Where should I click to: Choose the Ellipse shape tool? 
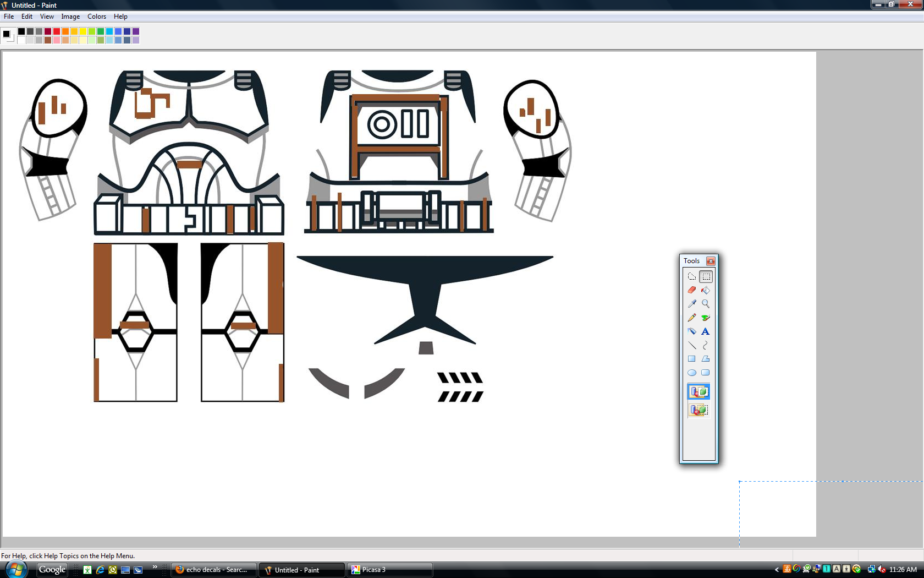point(692,373)
